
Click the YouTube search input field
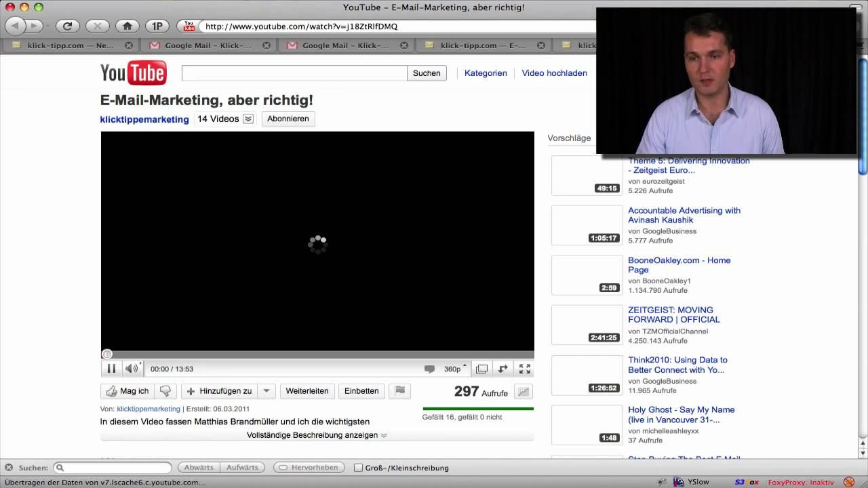click(x=294, y=73)
